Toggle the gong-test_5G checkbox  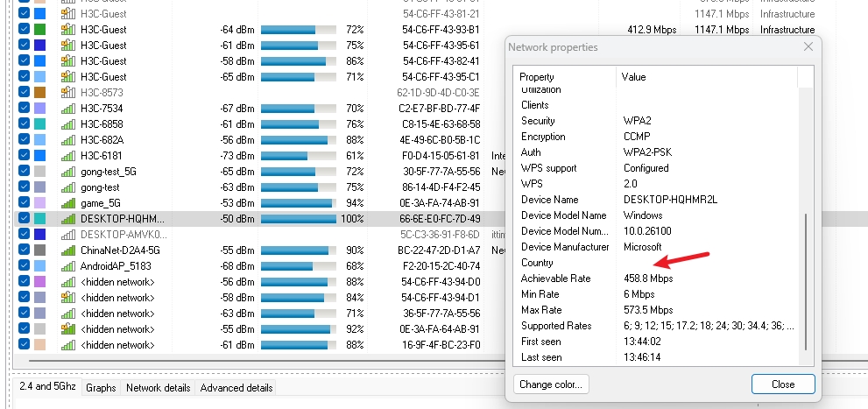pos(24,172)
